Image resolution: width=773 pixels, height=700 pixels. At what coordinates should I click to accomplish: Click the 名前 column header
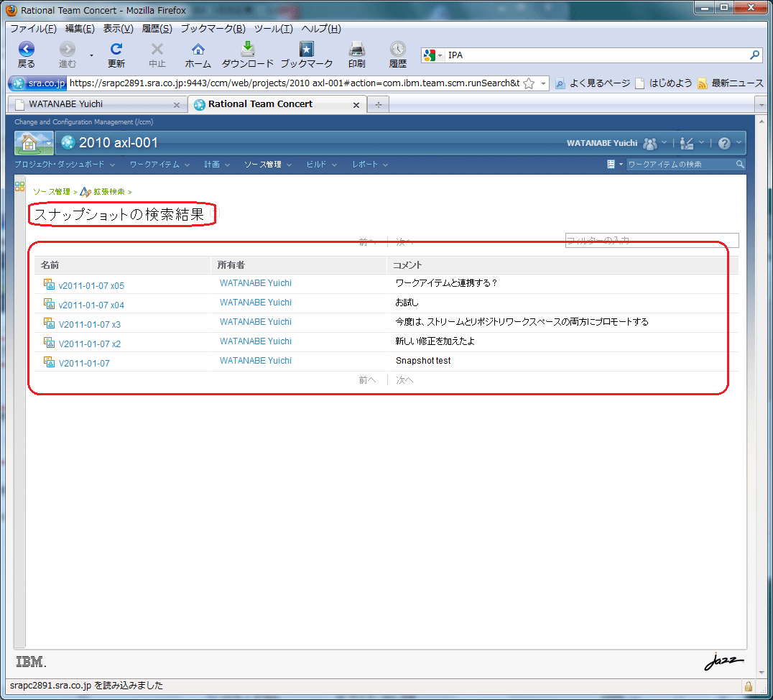[x=122, y=265]
